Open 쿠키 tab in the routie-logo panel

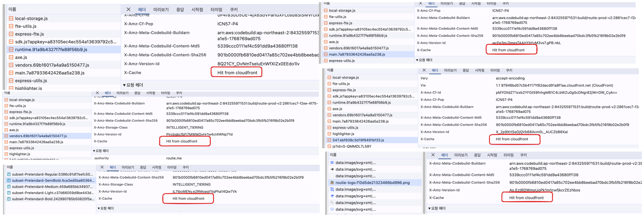pos(523,155)
